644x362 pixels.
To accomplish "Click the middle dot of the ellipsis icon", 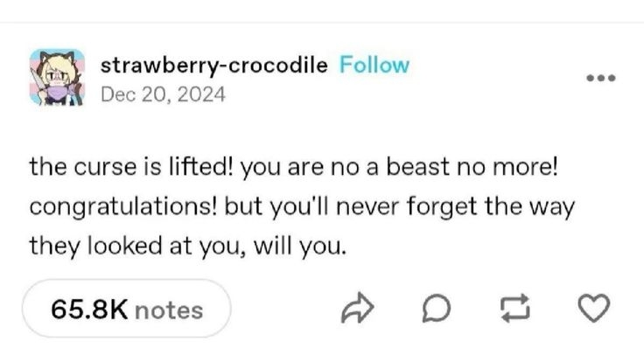I will [601, 78].
